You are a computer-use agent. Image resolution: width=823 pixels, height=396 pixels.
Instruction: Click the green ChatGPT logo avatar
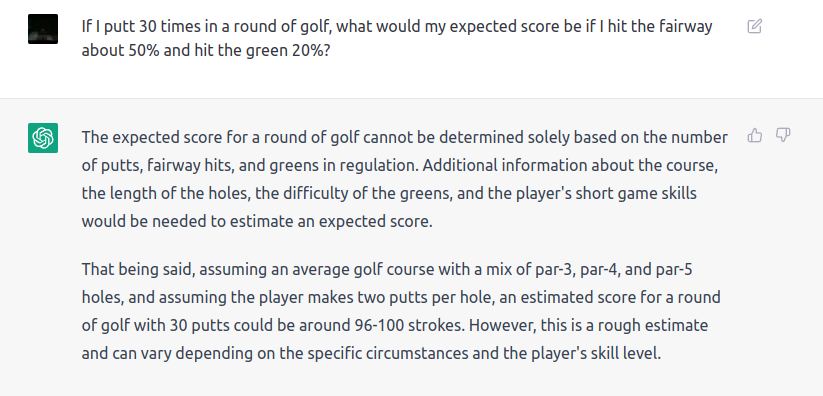43,138
